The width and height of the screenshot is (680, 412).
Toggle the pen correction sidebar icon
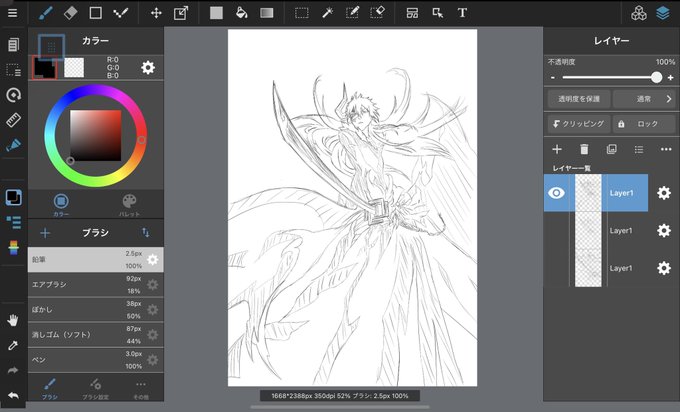[x=13, y=145]
